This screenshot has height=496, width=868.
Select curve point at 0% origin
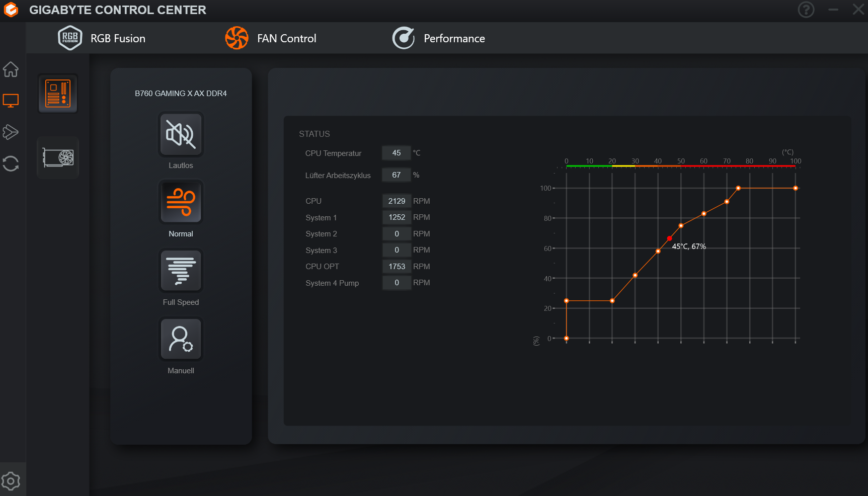pyautogui.click(x=567, y=339)
